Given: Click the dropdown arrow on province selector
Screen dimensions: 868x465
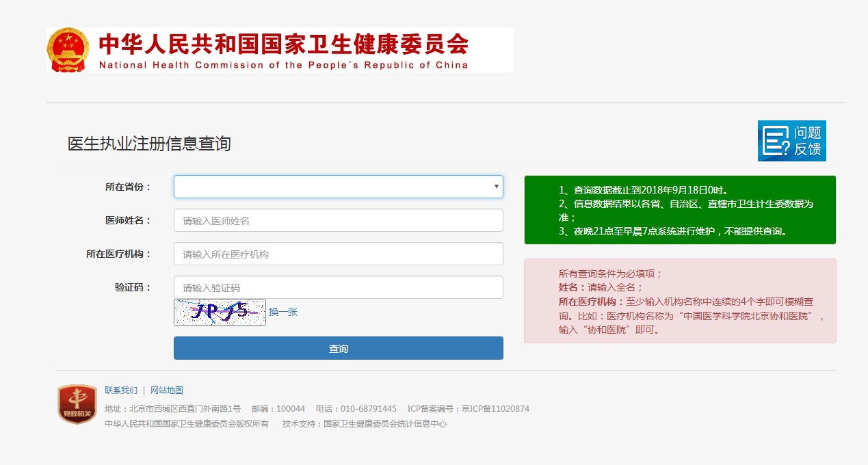Looking at the screenshot, I should click(x=496, y=186).
